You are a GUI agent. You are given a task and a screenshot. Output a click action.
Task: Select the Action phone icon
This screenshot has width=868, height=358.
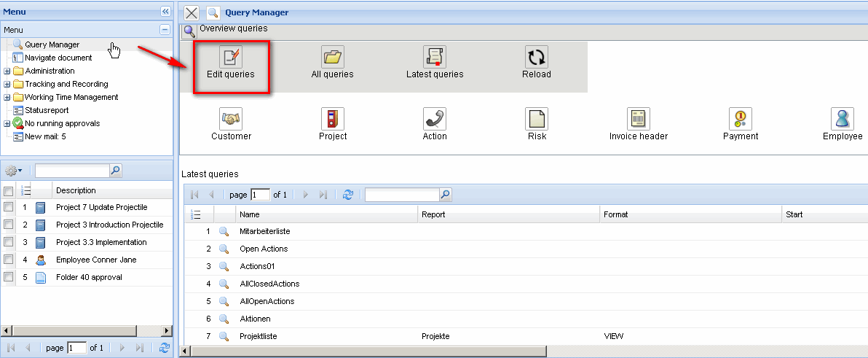point(435,119)
